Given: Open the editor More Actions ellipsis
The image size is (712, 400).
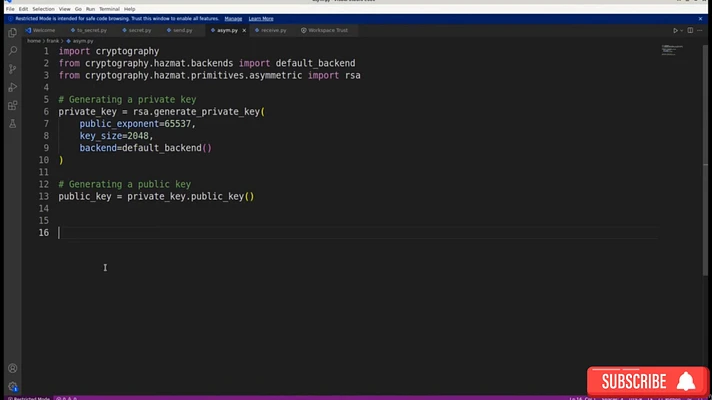Looking at the screenshot, I should pos(700,30).
